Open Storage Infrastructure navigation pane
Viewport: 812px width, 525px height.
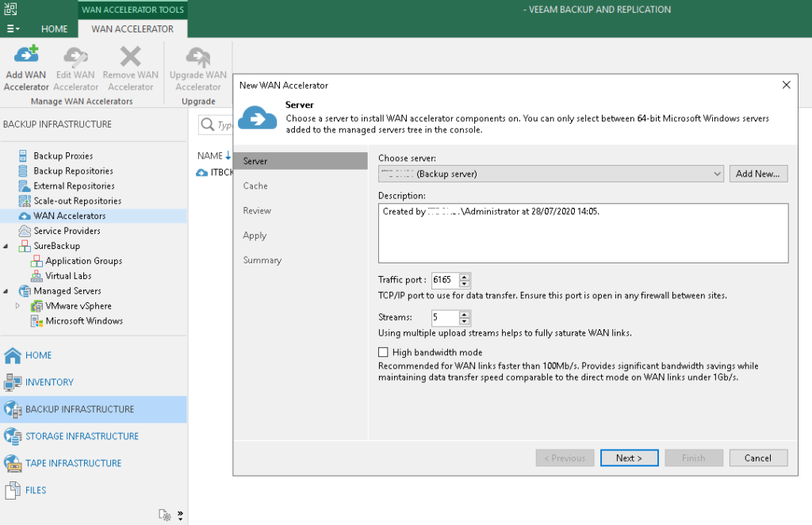[82, 436]
